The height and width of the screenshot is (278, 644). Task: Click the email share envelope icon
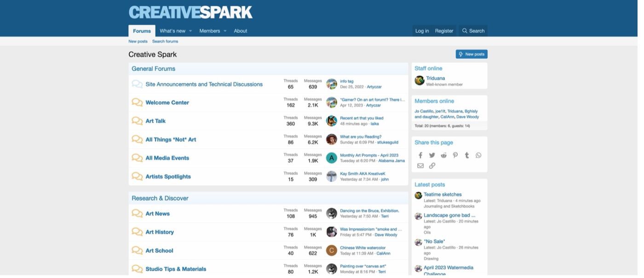pyautogui.click(x=420, y=166)
